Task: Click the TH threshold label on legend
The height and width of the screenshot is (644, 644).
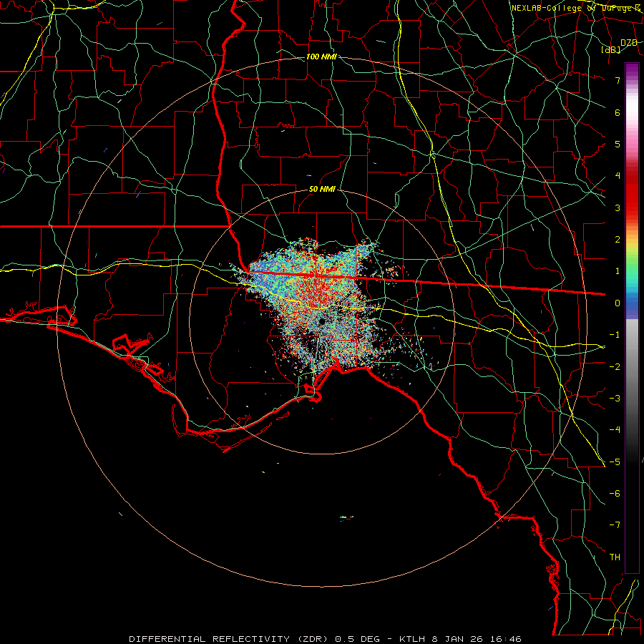Action: point(615,557)
